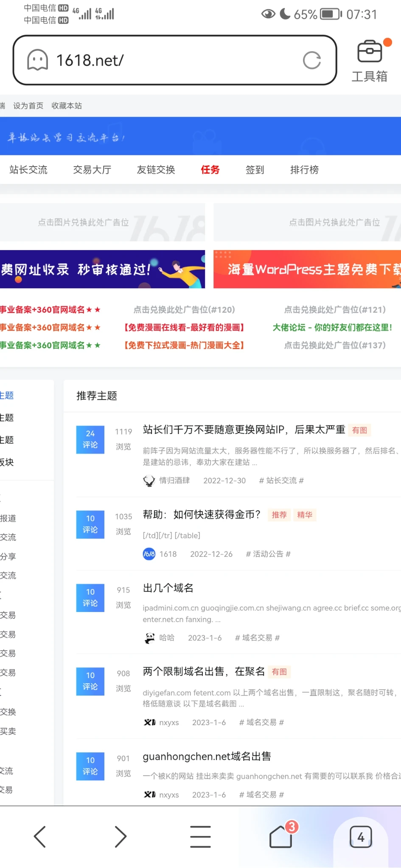The height and width of the screenshot is (868, 401).
Task: Switch to the 交易大厅 tab
Action: tap(92, 170)
